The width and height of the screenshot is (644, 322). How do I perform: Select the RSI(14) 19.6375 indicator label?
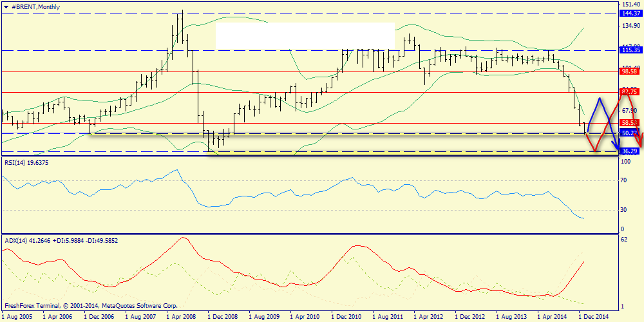pos(25,162)
